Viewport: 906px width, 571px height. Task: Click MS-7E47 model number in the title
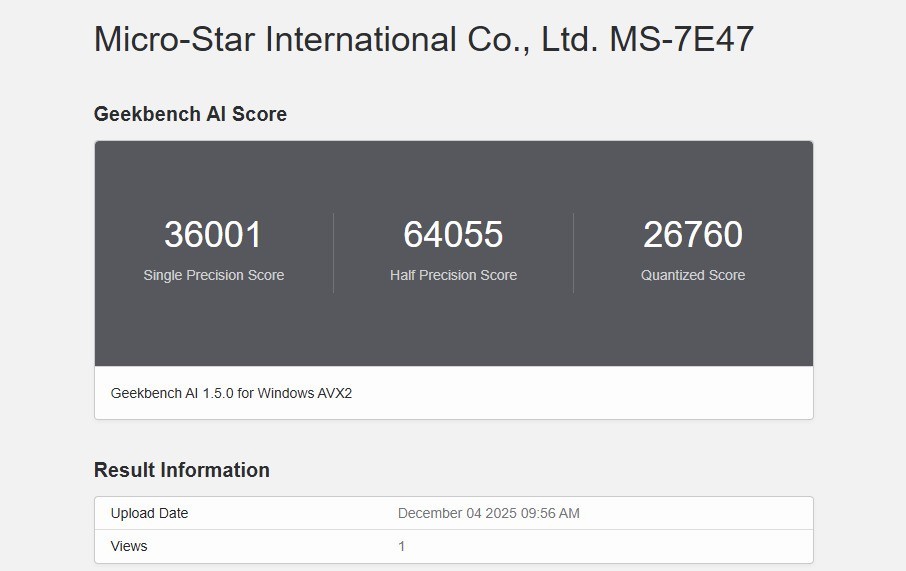(681, 40)
